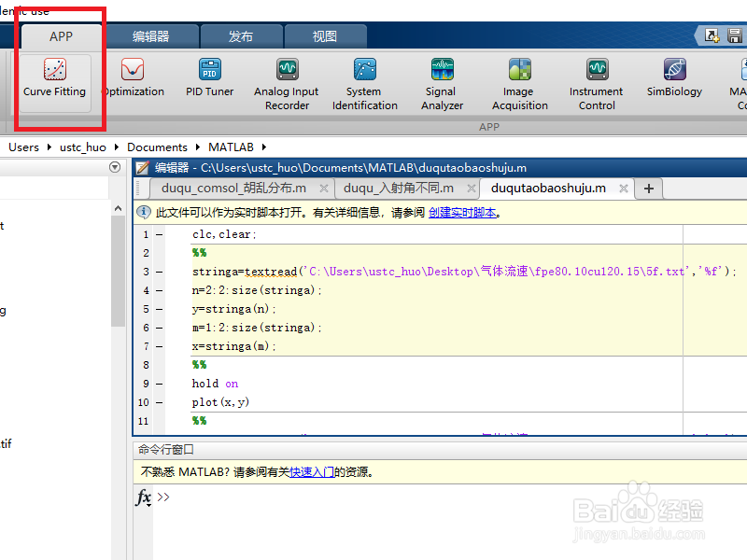This screenshot has width=747, height=560.
Task: Open Analog Input Recorder app
Action: 287,85
